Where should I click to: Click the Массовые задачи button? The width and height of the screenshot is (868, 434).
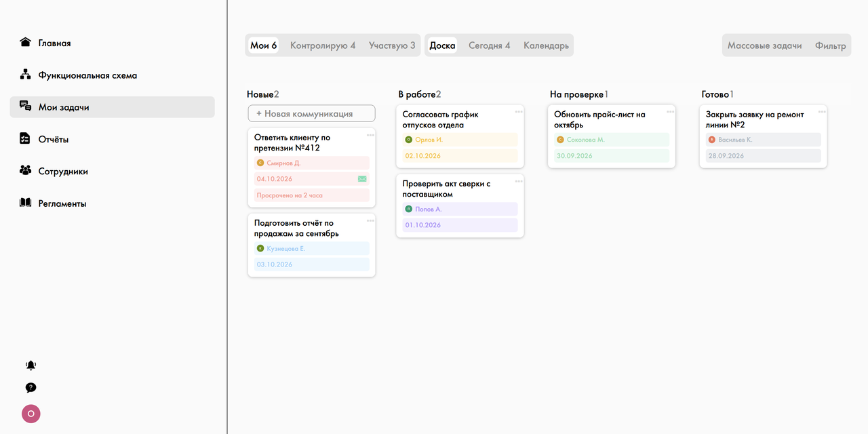765,45
